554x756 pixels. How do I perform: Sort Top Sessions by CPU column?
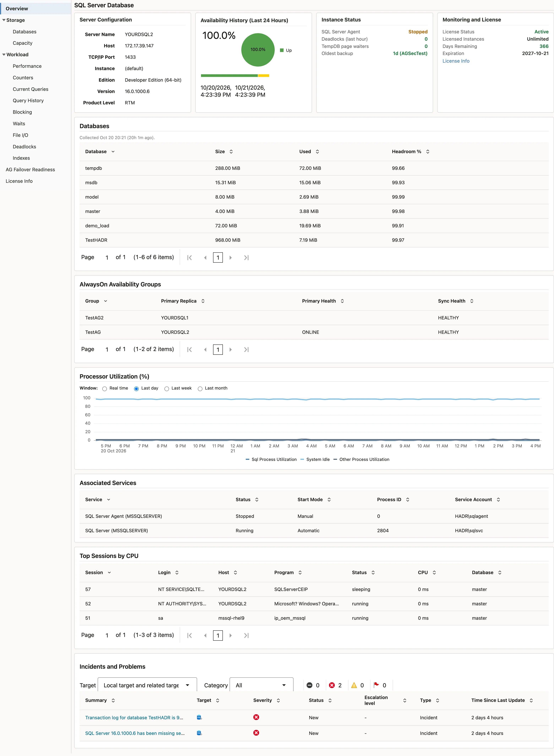tap(434, 572)
